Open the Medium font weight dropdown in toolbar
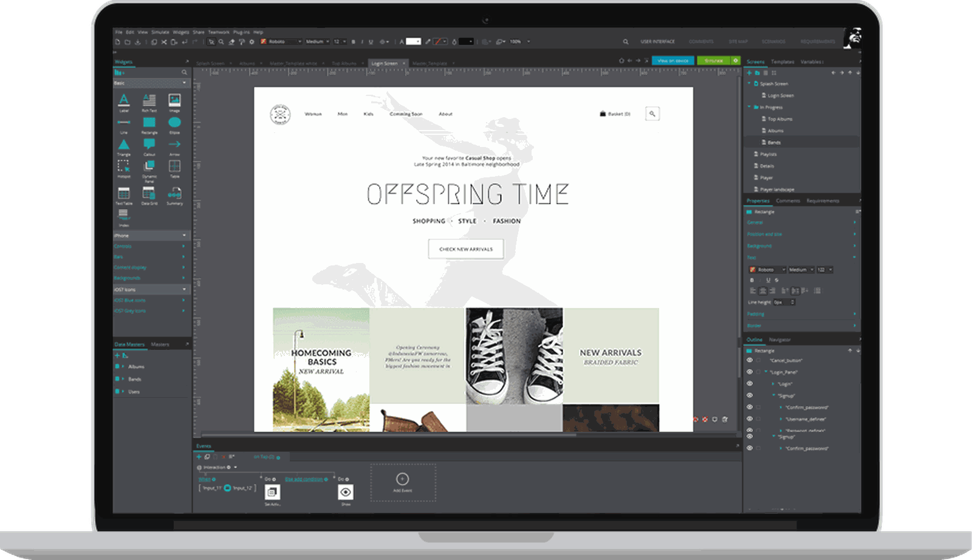This screenshot has height=560, width=972. coord(317,42)
